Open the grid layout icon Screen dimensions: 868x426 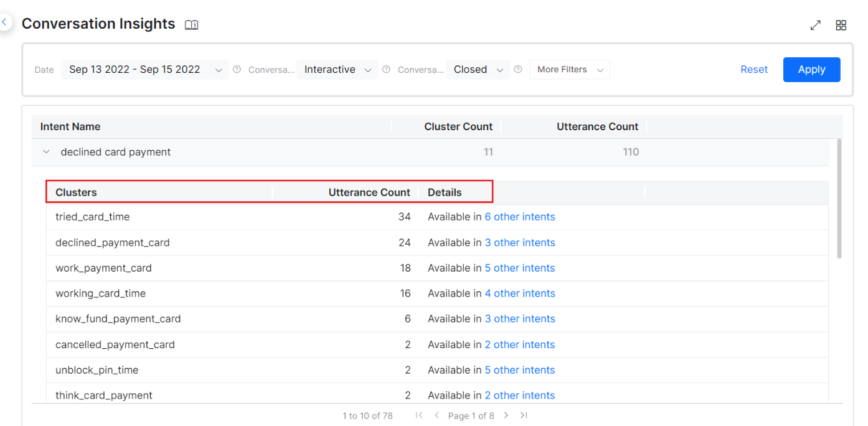click(x=841, y=26)
